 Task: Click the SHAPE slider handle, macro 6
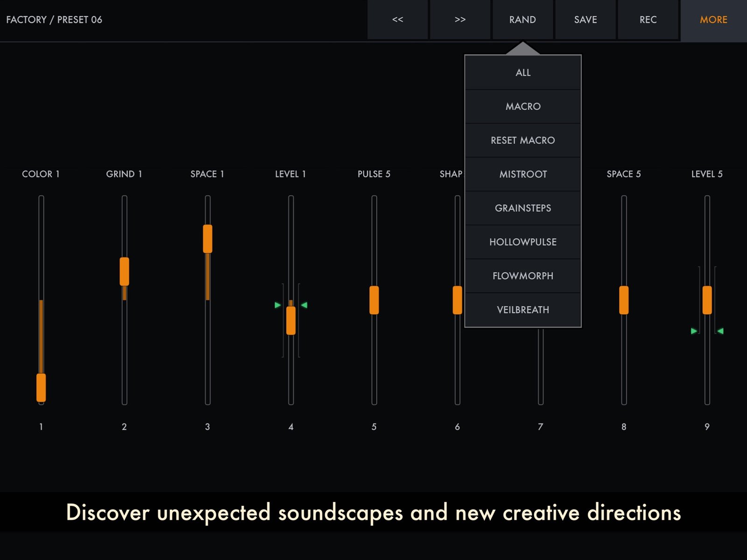pos(458,300)
